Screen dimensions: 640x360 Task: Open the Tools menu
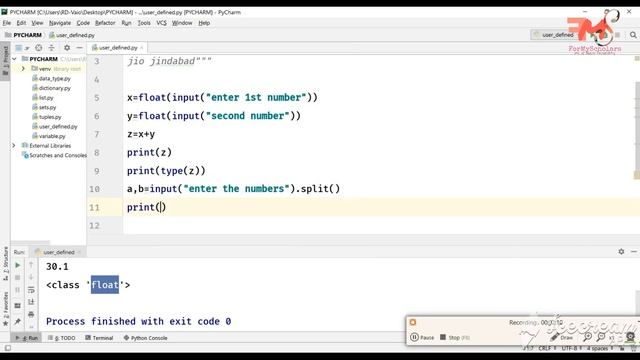coord(144,23)
